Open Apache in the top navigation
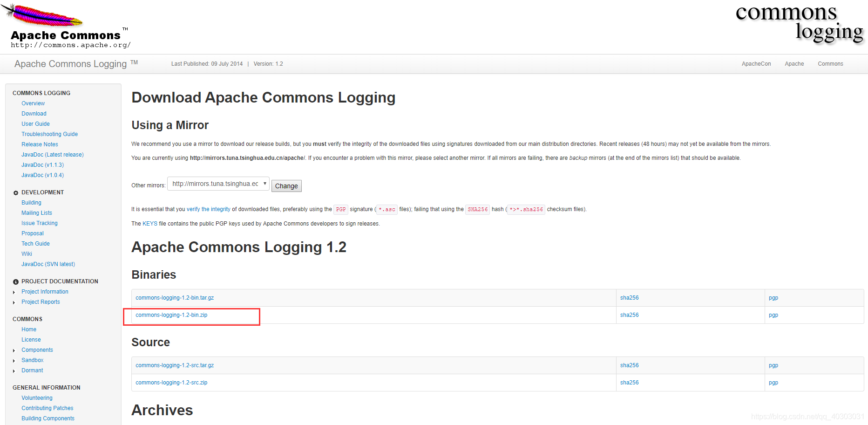The width and height of the screenshot is (868, 425). click(794, 64)
